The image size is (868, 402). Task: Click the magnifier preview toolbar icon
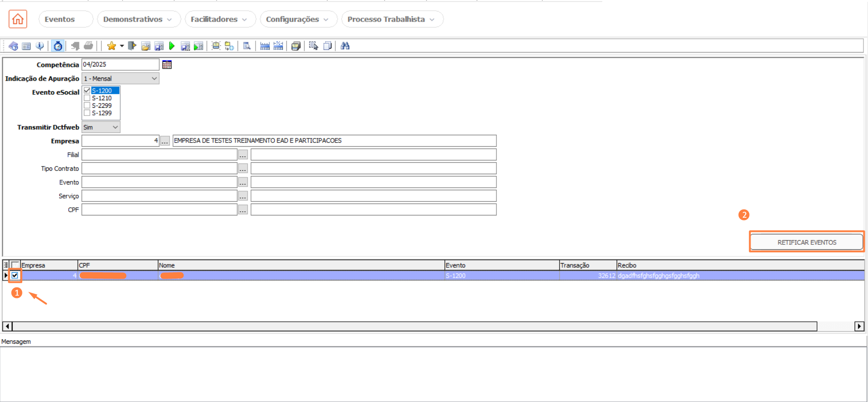point(247,46)
